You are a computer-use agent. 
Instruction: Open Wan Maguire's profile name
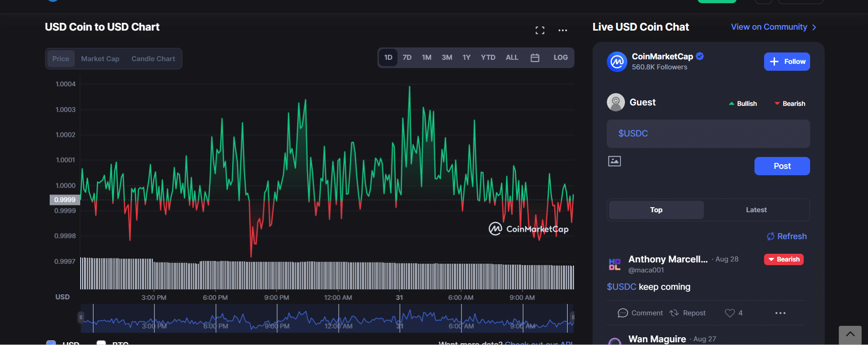point(657,339)
